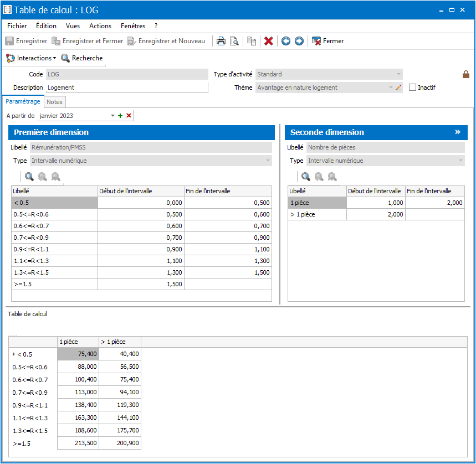The image size is (476, 464).
Task: Open the Type d'activité dropdown
Action: (398, 74)
